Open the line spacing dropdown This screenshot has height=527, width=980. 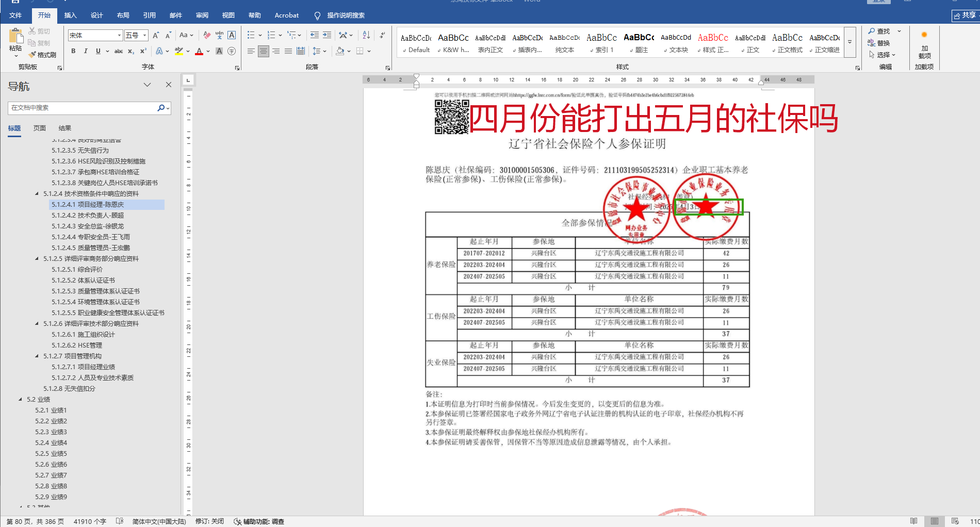pos(319,51)
